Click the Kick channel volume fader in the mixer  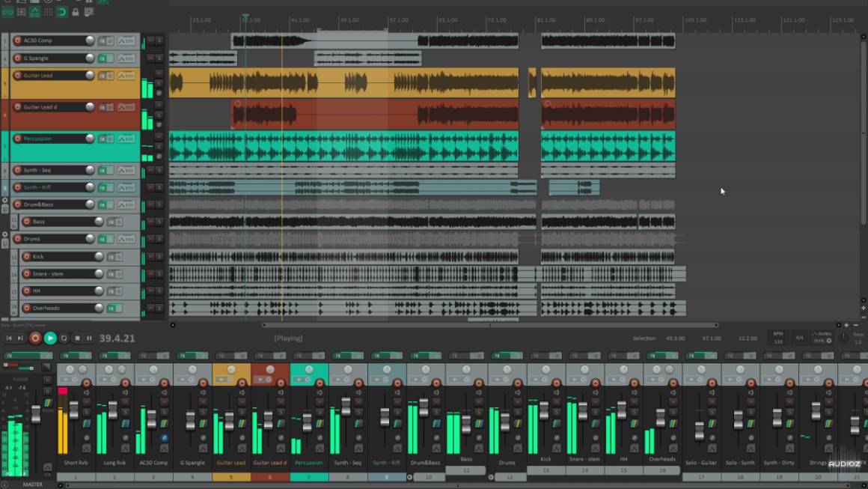(544, 410)
